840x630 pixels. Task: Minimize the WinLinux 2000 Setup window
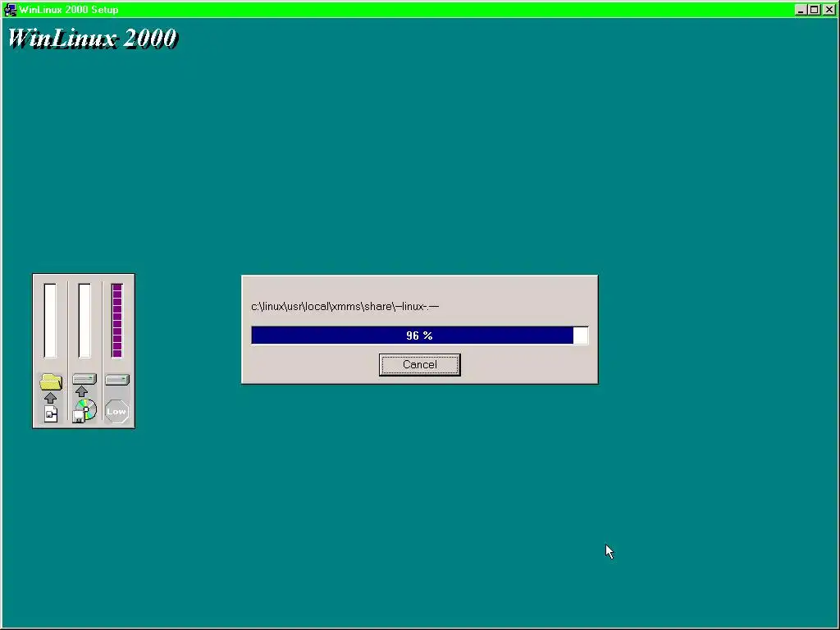pyautogui.click(x=801, y=10)
